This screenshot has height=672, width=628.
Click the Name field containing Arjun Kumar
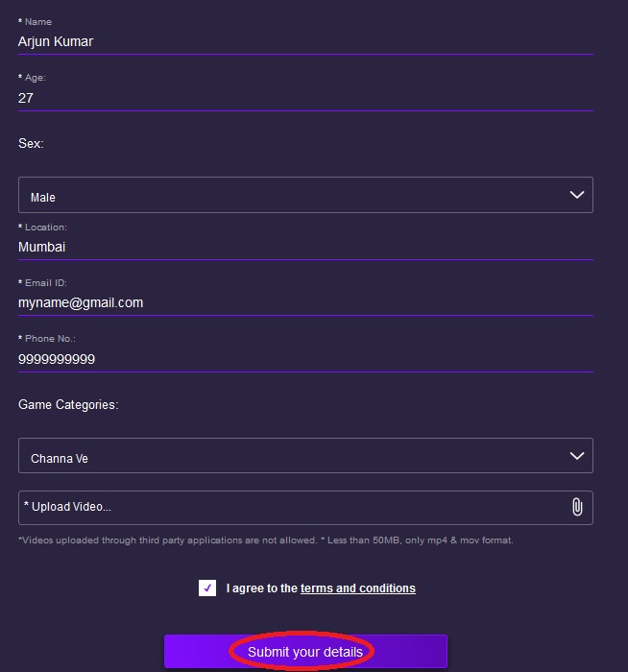(x=305, y=41)
